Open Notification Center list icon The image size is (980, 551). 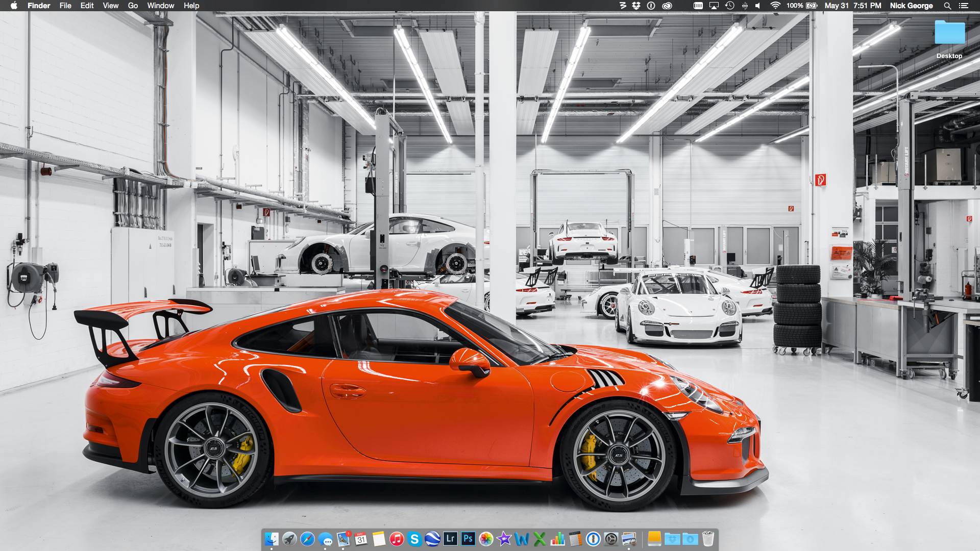tap(963, 6)
